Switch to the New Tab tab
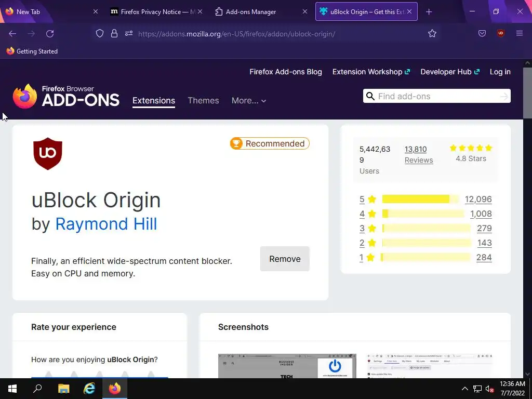Viewport: 532px width, 399px height. (x=47, y=11)
